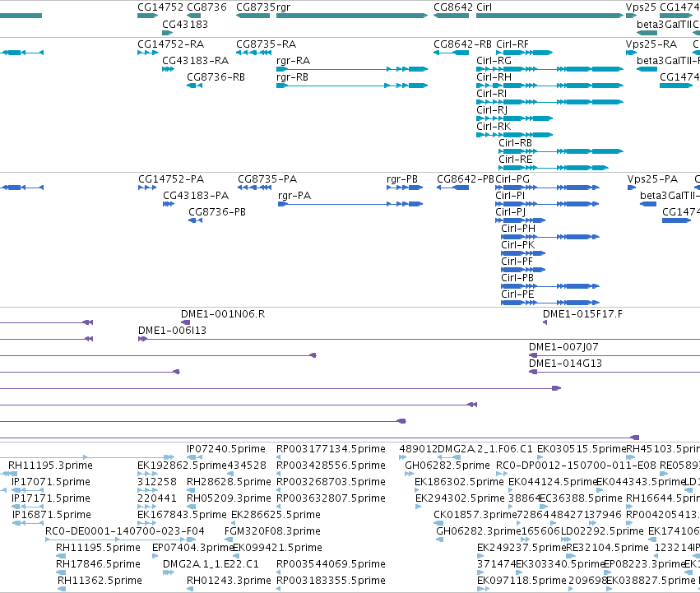Select EST IP17071.5prime
Screen dimensions: 700x593
tap(27, 490)
